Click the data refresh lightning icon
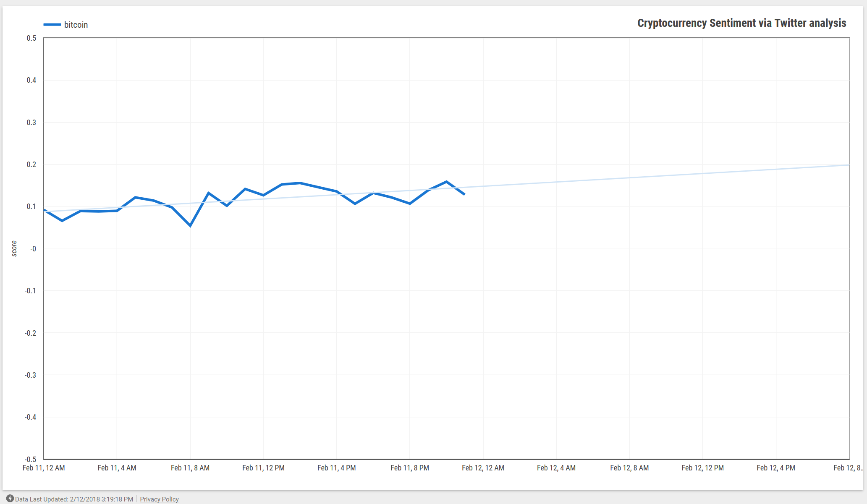The height and width of the screenshot is (504, 867). click(10, 499)
